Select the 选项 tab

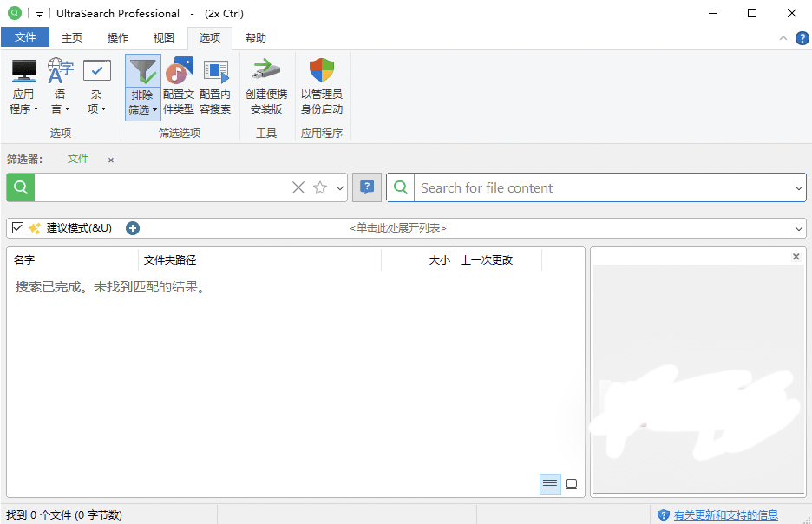pos(210,37)
